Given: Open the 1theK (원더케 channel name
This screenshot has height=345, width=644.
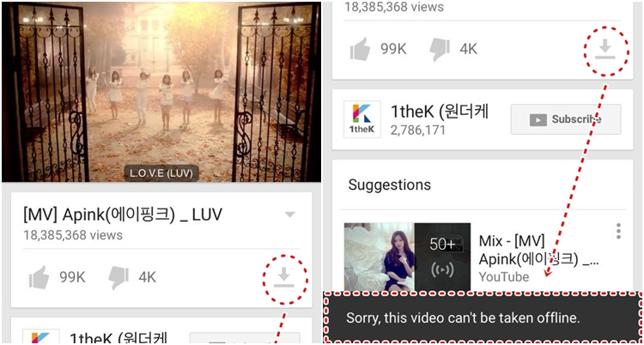Looking at the screenshot, I should pyautogui.click(x=439, y=112).
